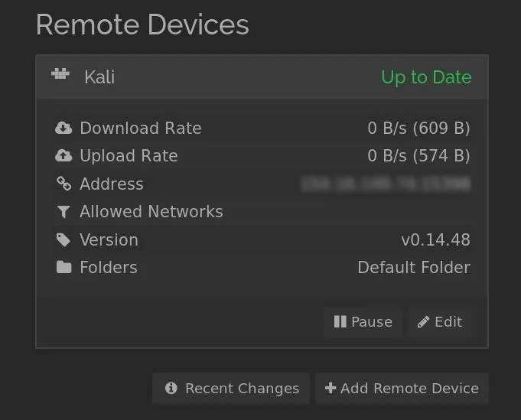Click the blurred address value
521x420 pixels.
(386, 184)
